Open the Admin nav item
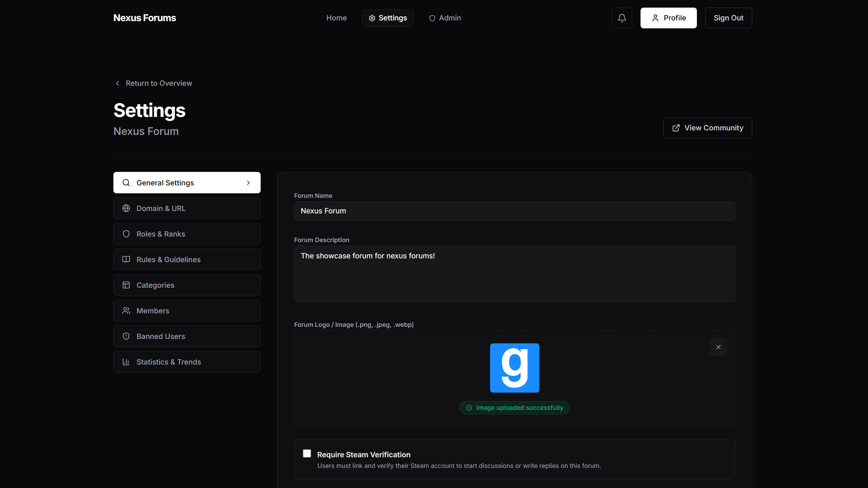Viewport: 868px width, 488px height. tap(445, 18)
